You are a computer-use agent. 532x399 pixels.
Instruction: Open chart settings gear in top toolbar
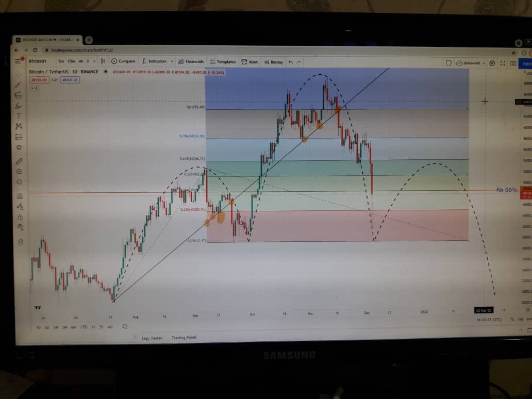click(492, 63)
